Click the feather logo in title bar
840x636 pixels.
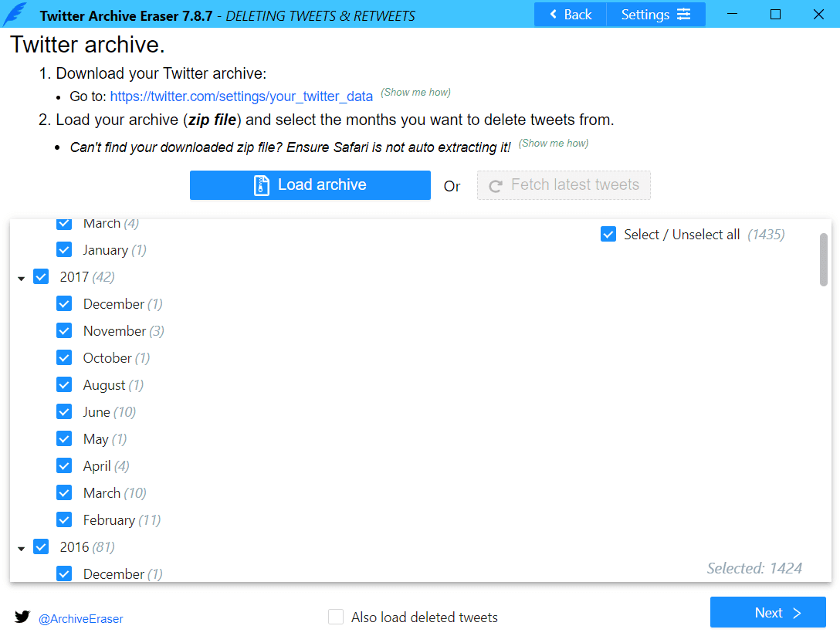tap(15, 15)
